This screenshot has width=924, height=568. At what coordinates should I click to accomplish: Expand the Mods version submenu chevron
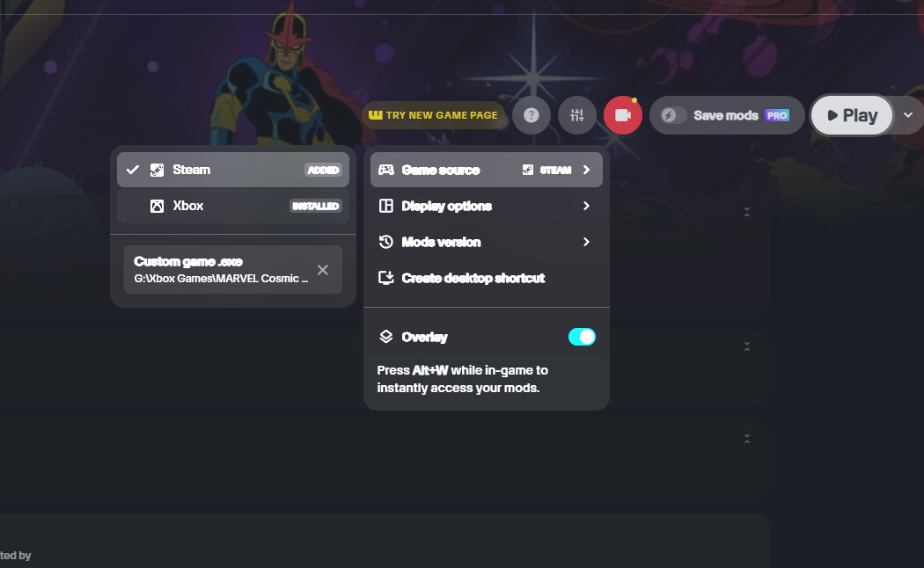click(586, 242)
